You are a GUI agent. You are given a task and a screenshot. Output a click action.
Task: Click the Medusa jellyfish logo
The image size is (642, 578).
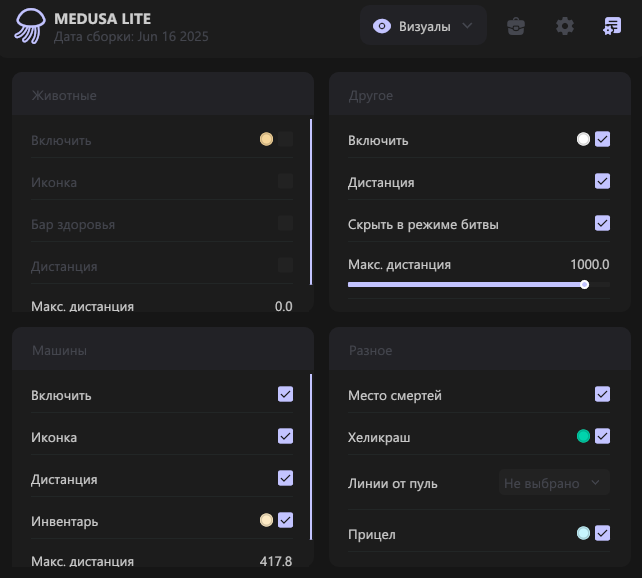point(28,27)
